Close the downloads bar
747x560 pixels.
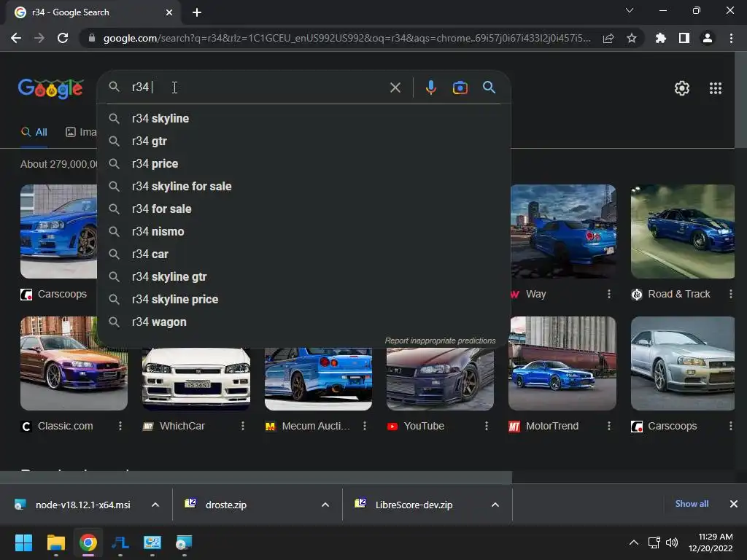(734, 504)
